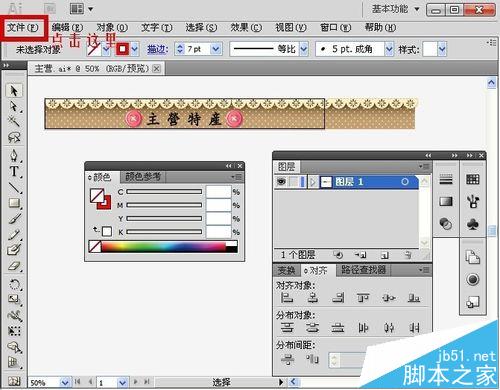Select the Eraser tool
This screenshot has height=390, width=500.
[14, 266]
